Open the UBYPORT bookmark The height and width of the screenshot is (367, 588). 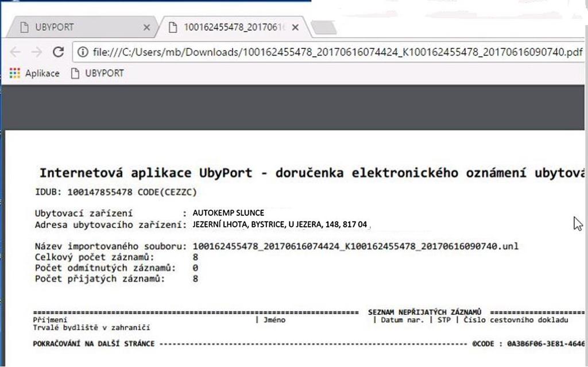(97, 73)
